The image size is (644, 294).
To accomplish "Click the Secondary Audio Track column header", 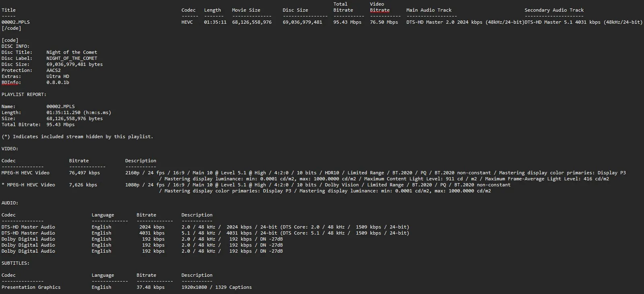I will [x=554, y=10].
